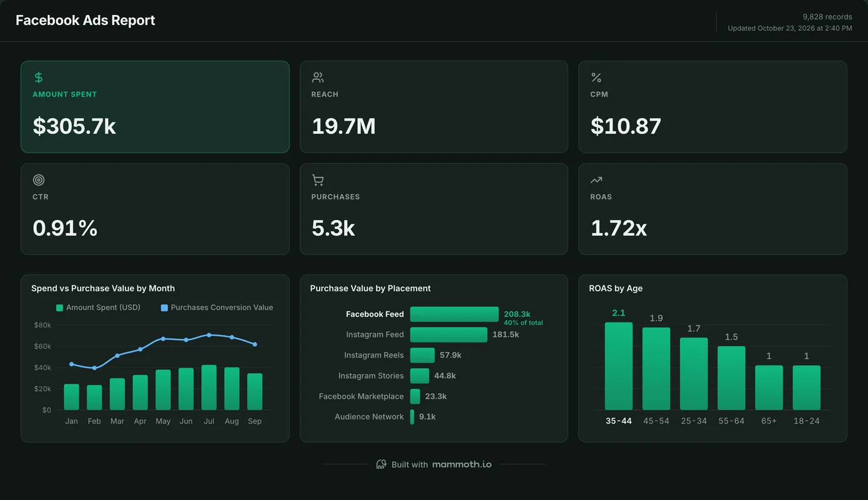Click the 208.3k Facebook Feed value
868x500 pixels.
coord(518,314)
